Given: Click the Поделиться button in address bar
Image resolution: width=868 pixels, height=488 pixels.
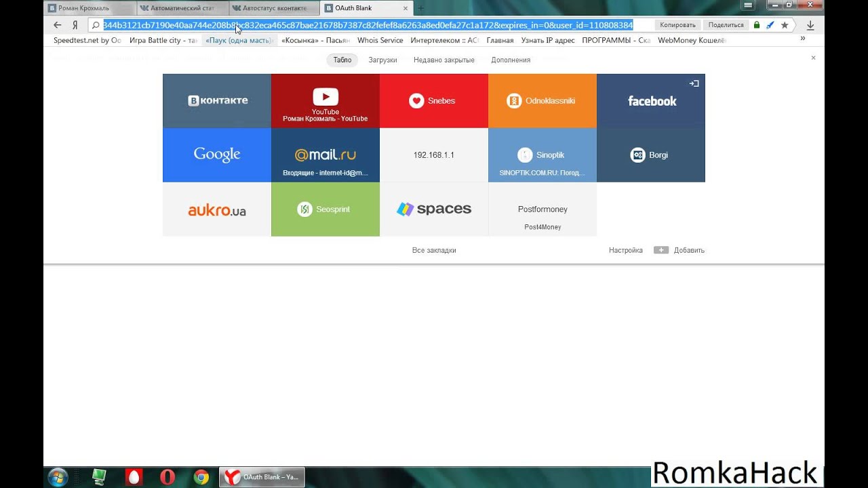Looking at the screenshot, I should [726, 25].
